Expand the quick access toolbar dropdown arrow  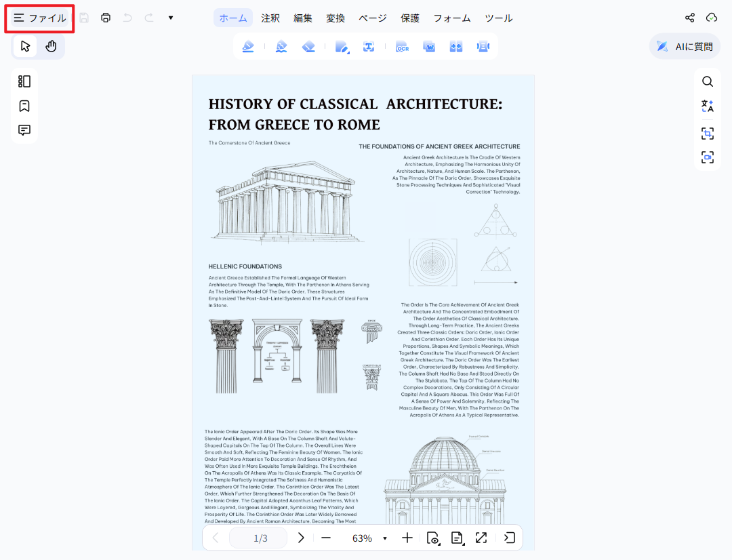(171, 18)
